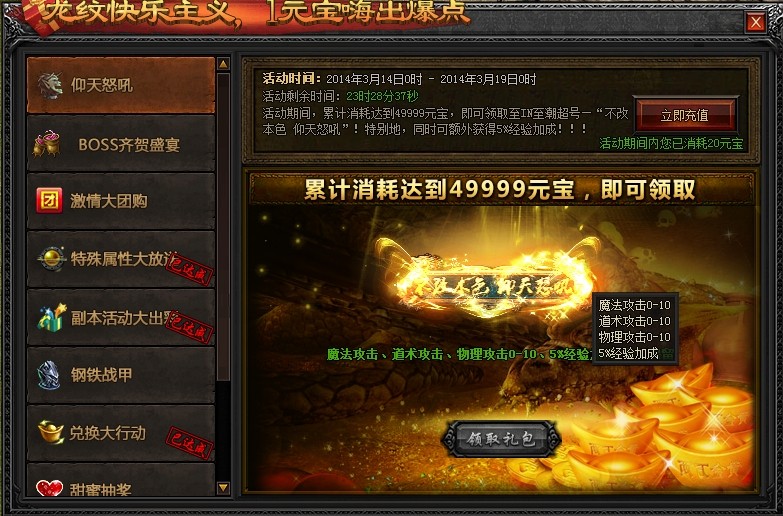
Task: Click the red hearts lottery icon
Action: click(x=50, y=488)
